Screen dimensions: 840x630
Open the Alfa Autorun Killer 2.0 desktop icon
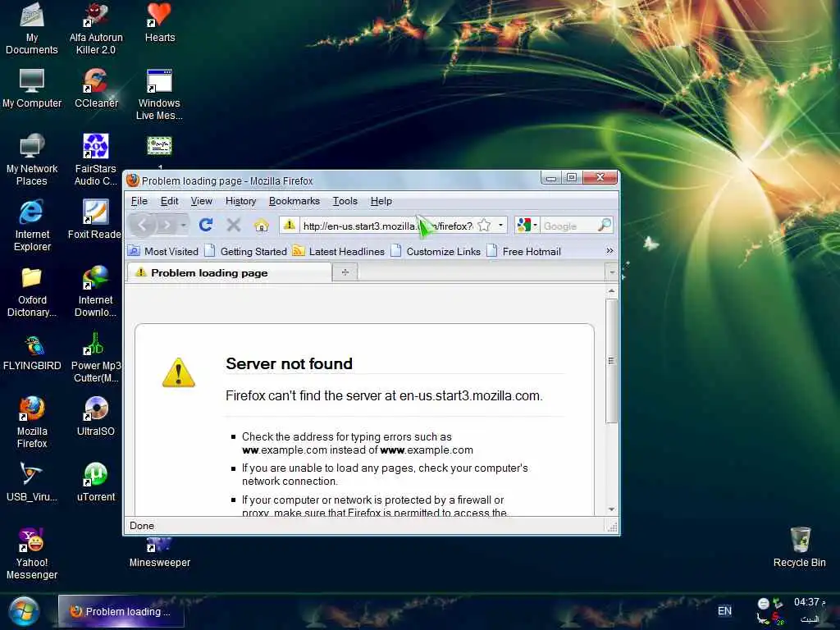coord(96,29)
